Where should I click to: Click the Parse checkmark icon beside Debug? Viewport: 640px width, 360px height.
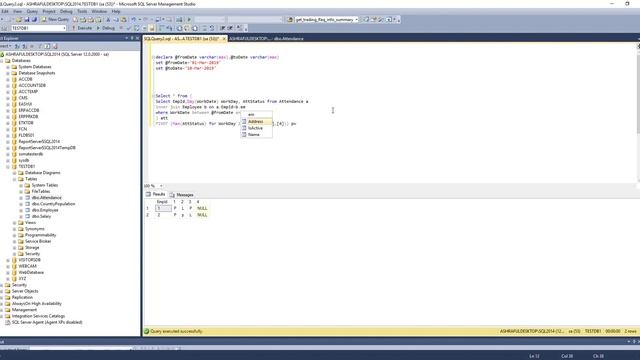tap(129, 28)
